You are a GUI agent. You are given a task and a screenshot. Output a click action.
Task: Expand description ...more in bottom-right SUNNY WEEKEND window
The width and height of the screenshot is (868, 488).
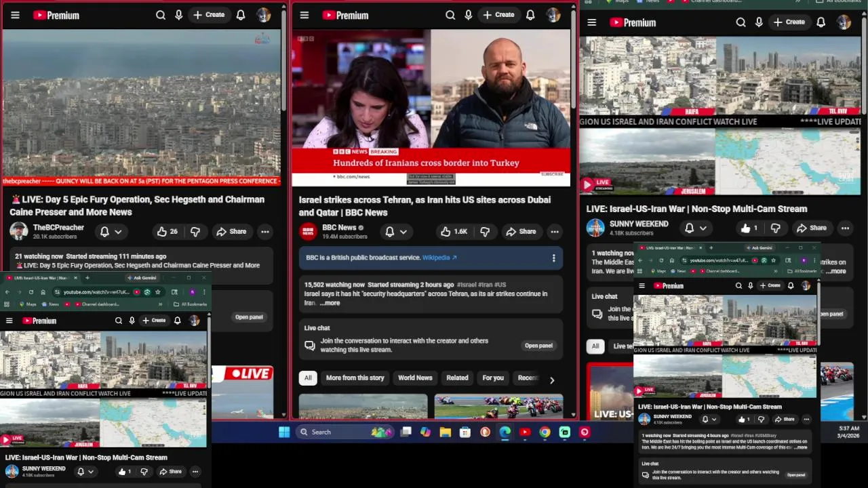pyautogui.click(x=801, y=447)
